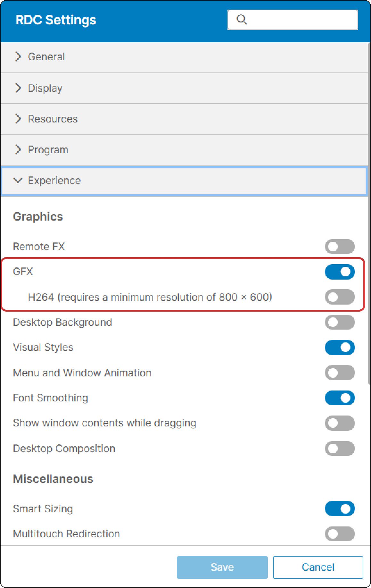Click the Save button
The width and height of the screenshot is (371, 588).
(x=222, y=567)
